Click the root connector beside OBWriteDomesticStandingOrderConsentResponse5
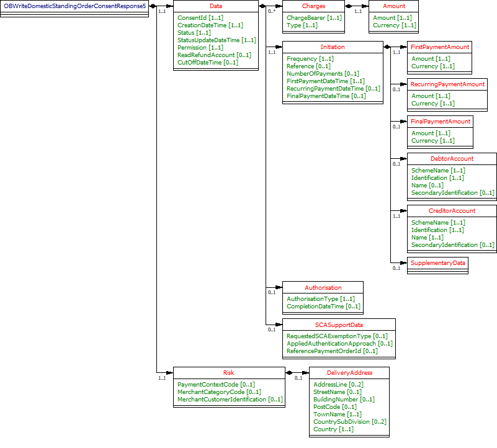 coord(153,6)
